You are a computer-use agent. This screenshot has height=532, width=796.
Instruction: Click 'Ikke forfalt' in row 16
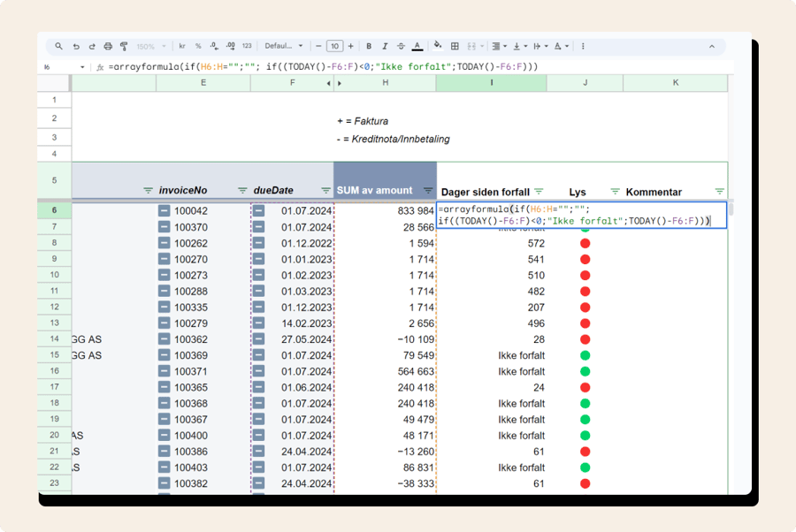point(521,371)
